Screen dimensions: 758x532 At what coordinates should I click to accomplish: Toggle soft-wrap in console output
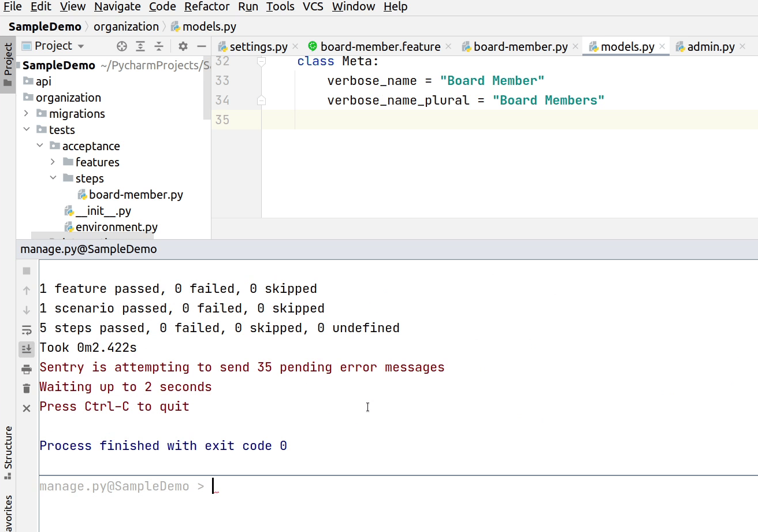click(27, 330)
